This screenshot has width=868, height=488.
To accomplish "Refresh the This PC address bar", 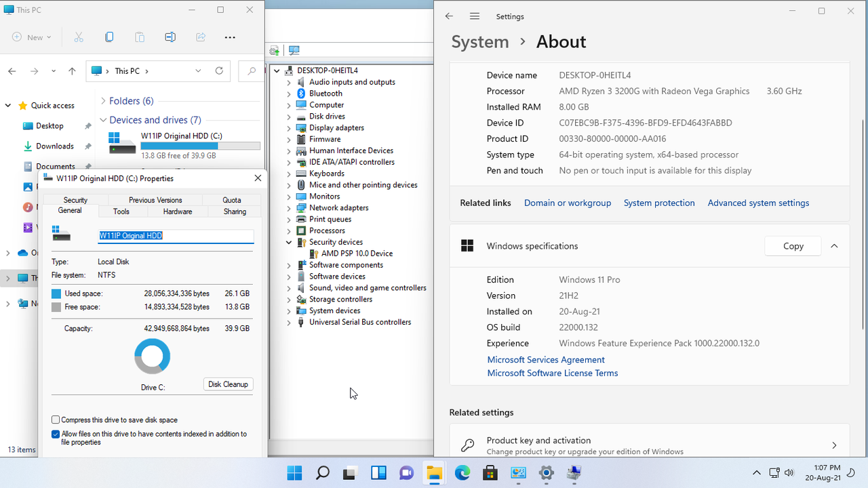I will pos(218,70).
